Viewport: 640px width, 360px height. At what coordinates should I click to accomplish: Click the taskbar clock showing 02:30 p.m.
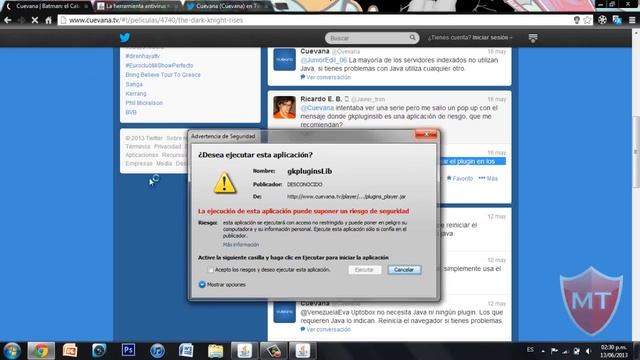614,351
